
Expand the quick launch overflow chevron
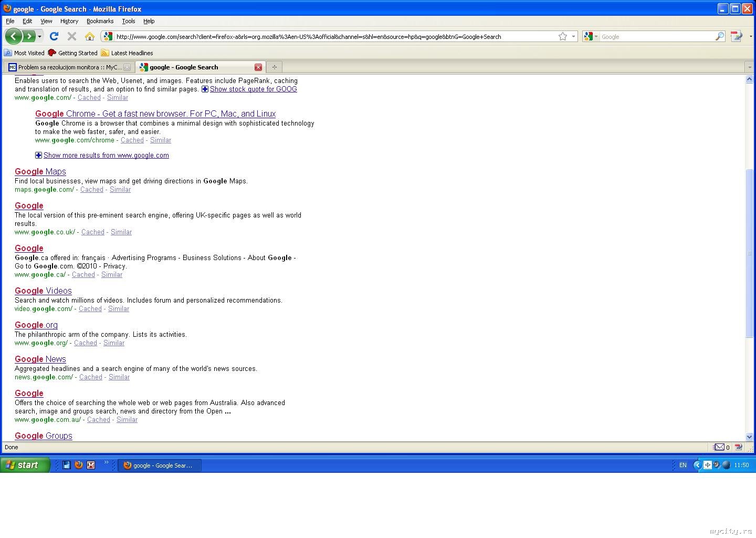pos(106,463)
